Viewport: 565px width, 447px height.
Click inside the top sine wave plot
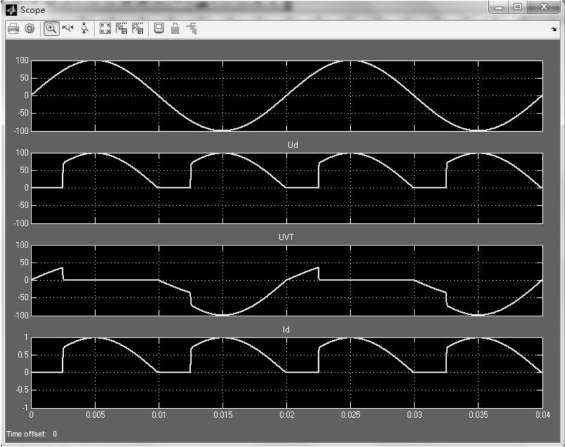287,95
